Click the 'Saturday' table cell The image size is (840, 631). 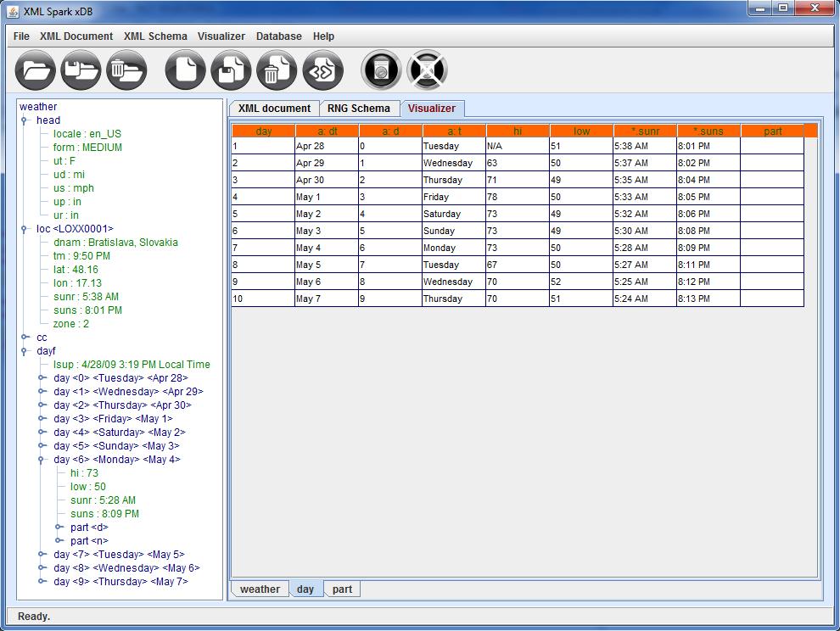(454, 214)
